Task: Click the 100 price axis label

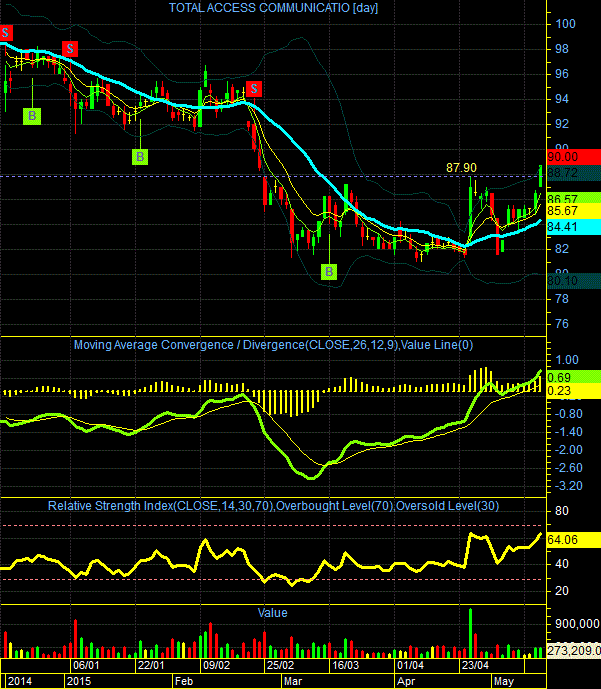Action: point(565,24)
